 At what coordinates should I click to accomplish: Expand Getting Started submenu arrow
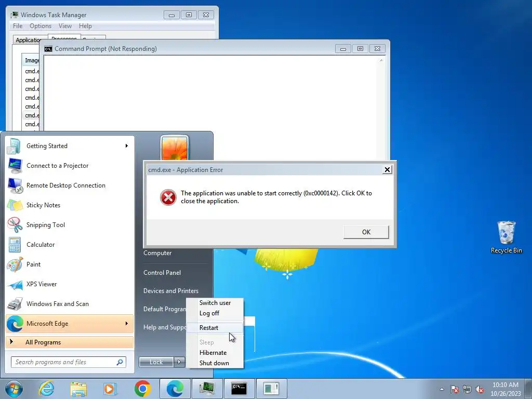[x=127, y=146]
